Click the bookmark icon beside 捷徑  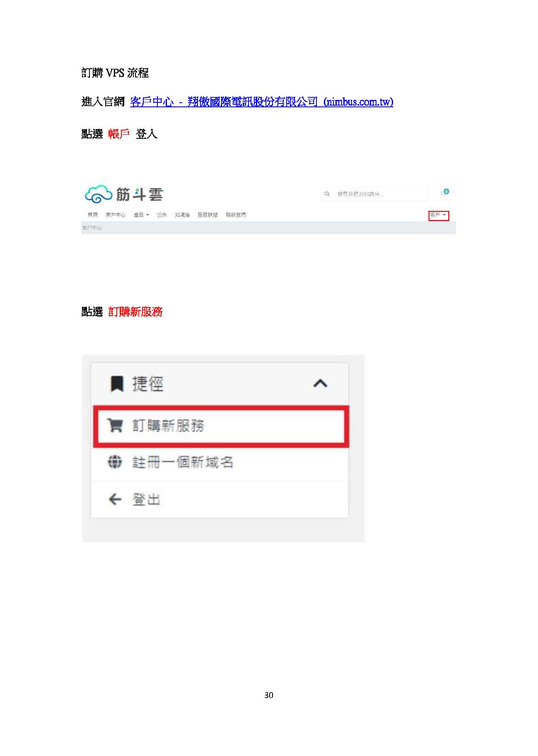click(x=117, y=384)
